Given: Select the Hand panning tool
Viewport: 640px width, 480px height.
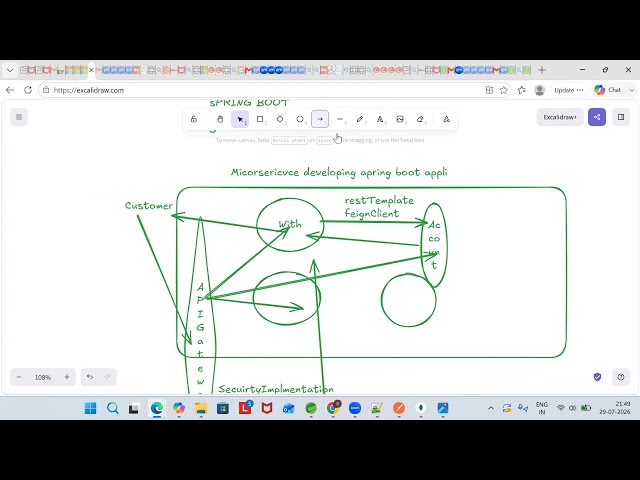Looking at the screenshot, I should pyautogui.click(x=220, y=119).
